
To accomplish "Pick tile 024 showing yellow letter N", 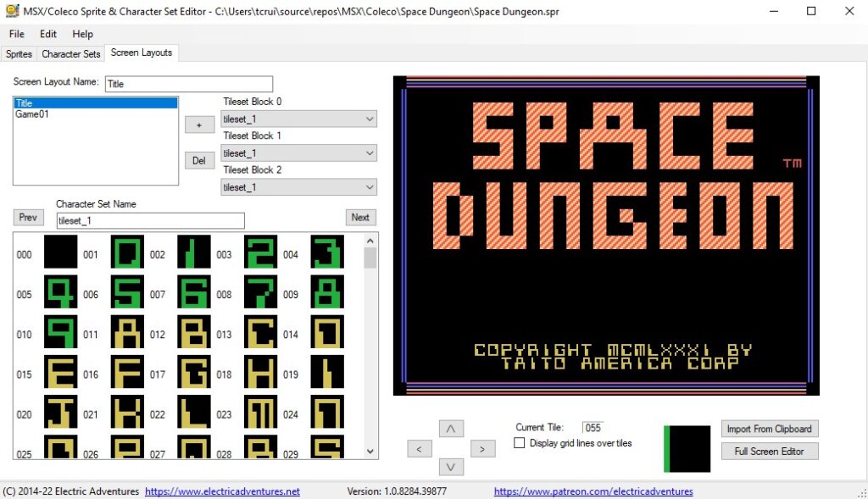I will [x=327, y=412].
